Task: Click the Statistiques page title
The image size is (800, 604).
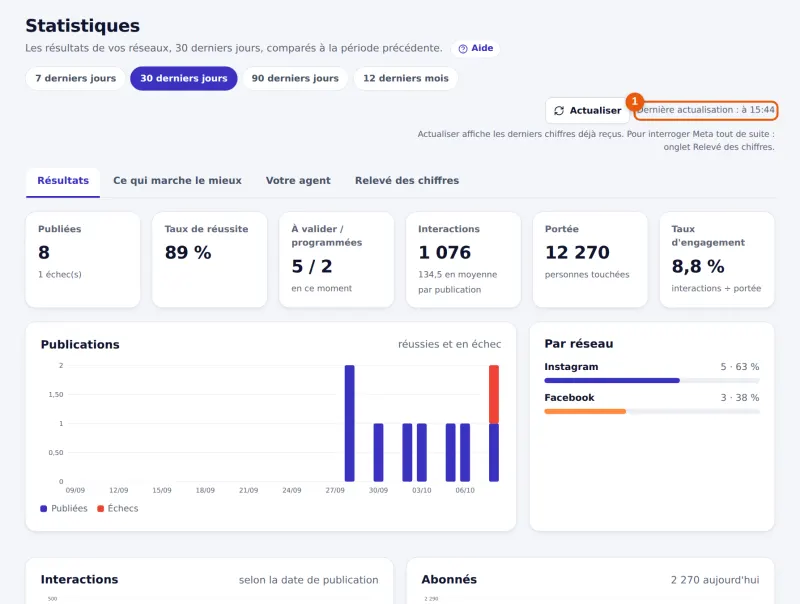Action: click(x=83, y=26)
